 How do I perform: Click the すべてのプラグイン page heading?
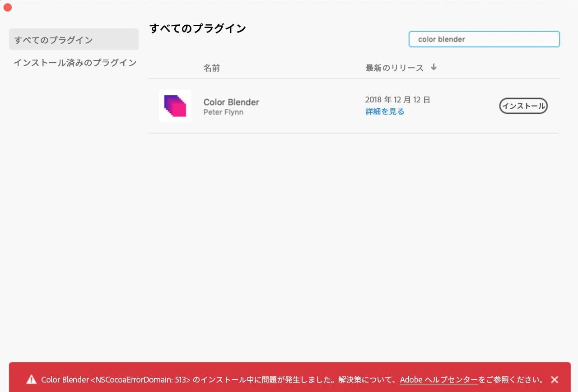point(197,28)
